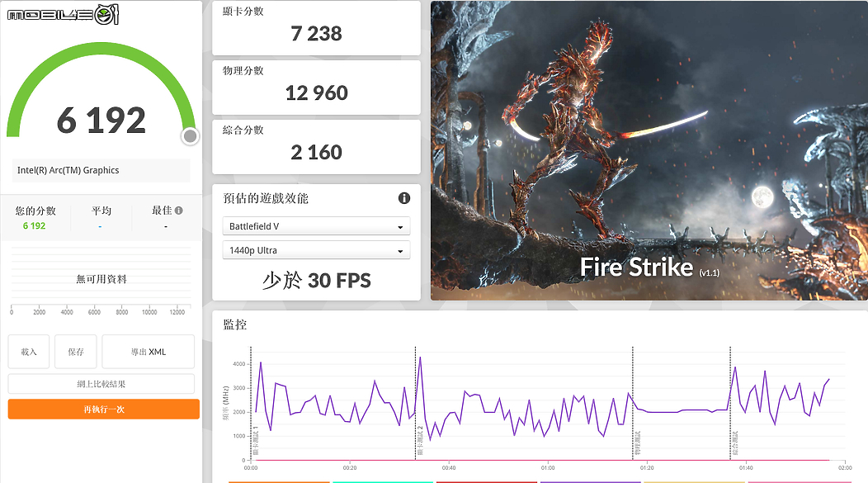This screenshot has height=483, width=868.
Task: Click the 少於 30 FPS result text
Action: (x=316, y=280)
